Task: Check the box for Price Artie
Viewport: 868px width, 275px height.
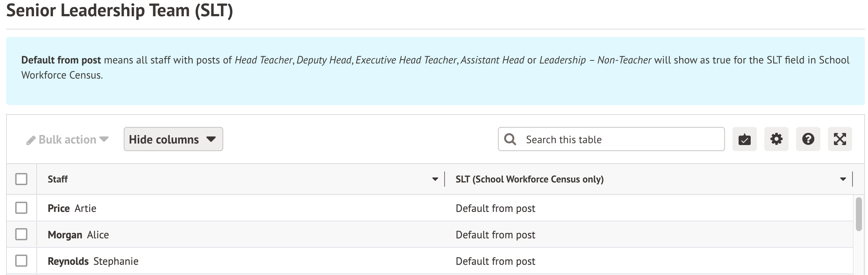Action: pos(21,208)
